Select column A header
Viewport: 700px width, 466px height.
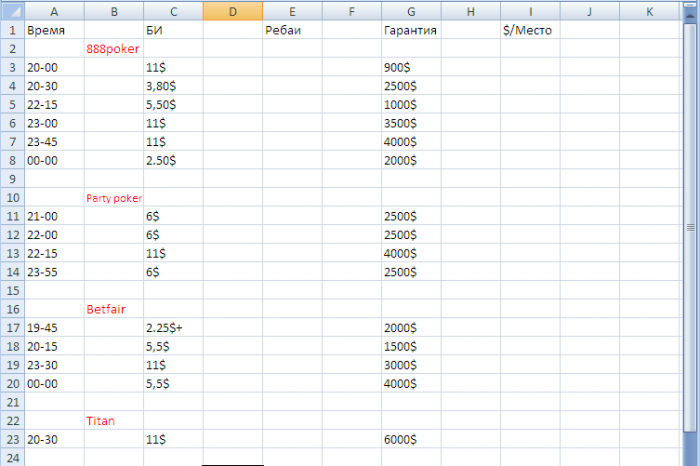pos(54,11)
